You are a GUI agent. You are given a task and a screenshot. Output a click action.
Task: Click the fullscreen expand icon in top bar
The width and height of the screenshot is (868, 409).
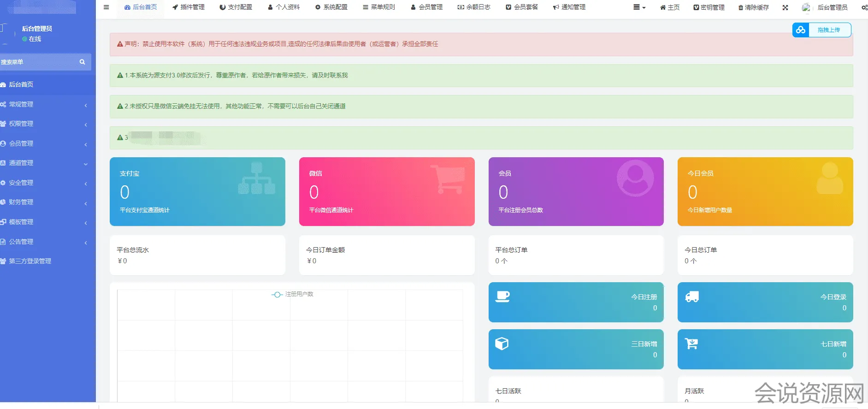coord(785,7)
